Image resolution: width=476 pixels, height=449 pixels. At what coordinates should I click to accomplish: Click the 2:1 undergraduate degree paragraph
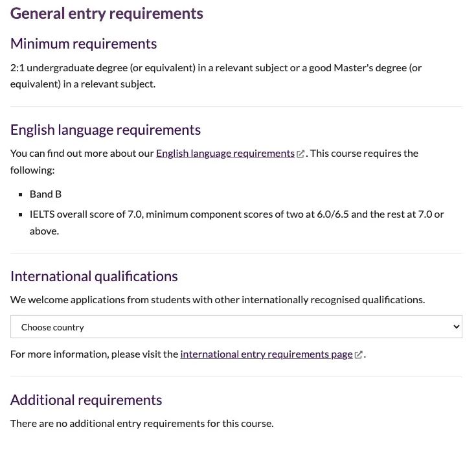216,76
